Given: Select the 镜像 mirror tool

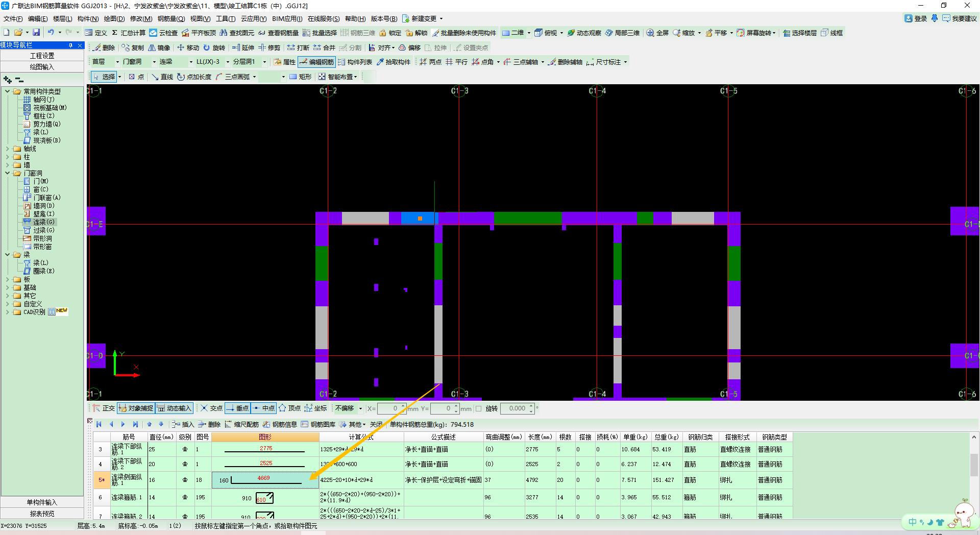Looking at the screenshot, I should click(159, 47).
